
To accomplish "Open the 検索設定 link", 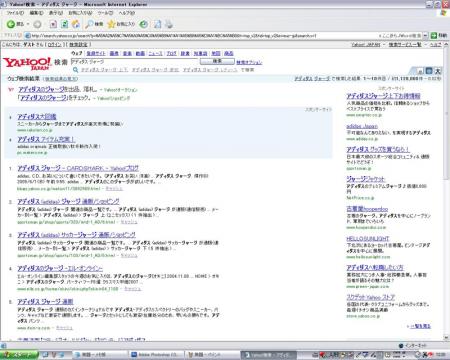I will tap(79, 44).
